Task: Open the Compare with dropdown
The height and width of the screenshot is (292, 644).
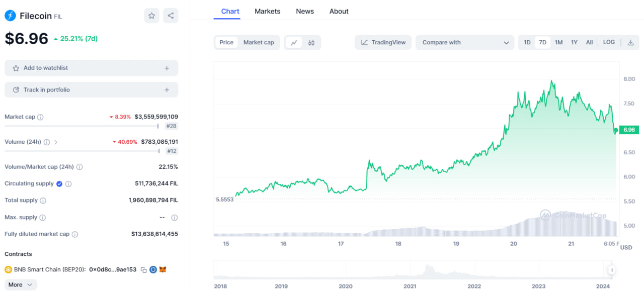Action: [465, 43]
